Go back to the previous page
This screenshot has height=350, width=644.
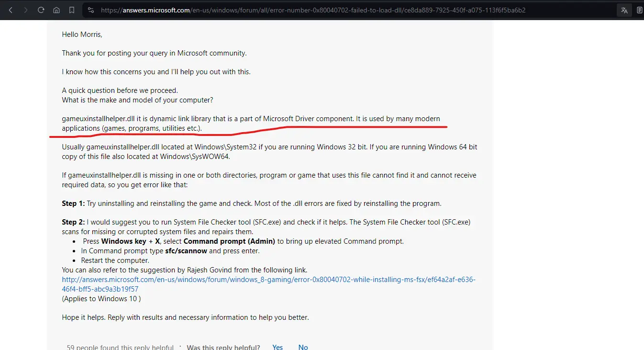[x=11, y=10]
